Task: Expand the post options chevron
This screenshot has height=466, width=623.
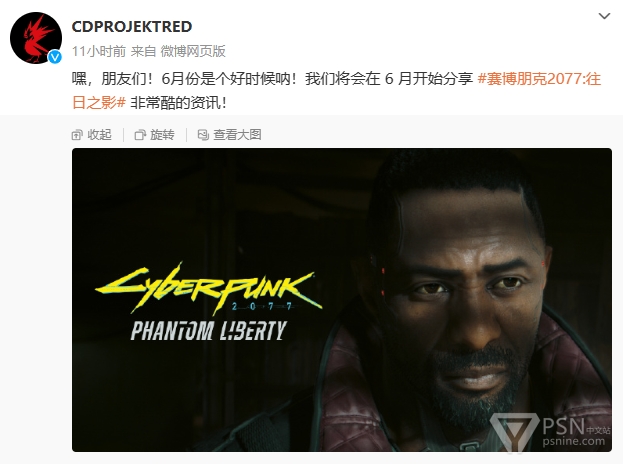Action: coord(604,16)
